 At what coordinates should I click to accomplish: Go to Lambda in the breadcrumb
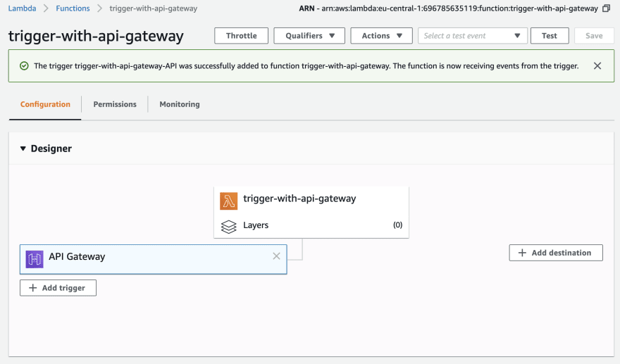[22, 8]
